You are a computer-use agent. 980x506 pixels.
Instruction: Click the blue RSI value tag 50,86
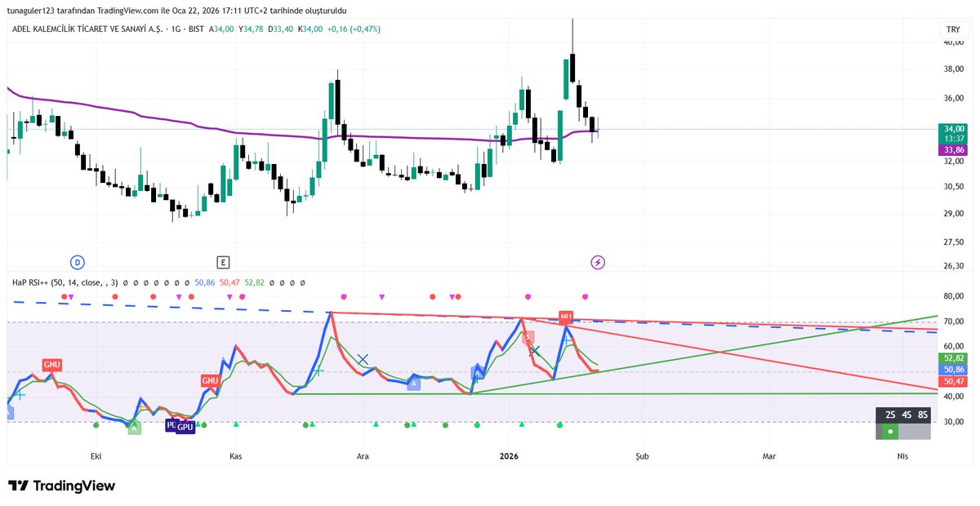click(954, 370)
